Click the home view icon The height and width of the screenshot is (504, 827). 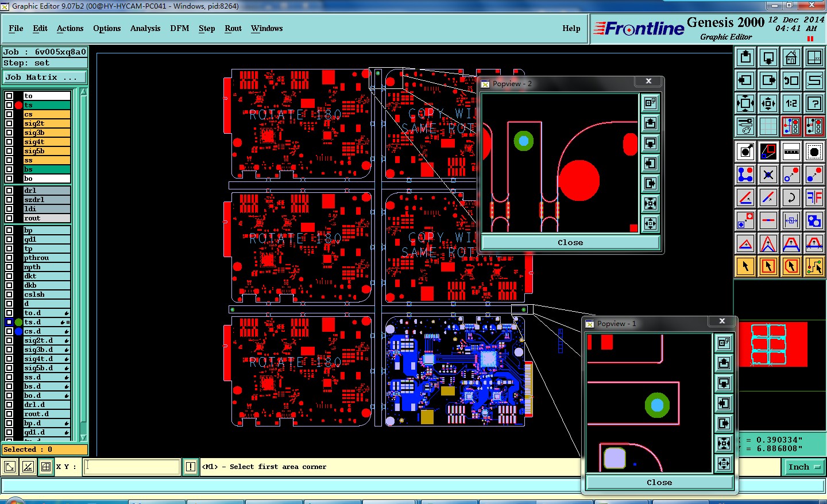[791, 57]
